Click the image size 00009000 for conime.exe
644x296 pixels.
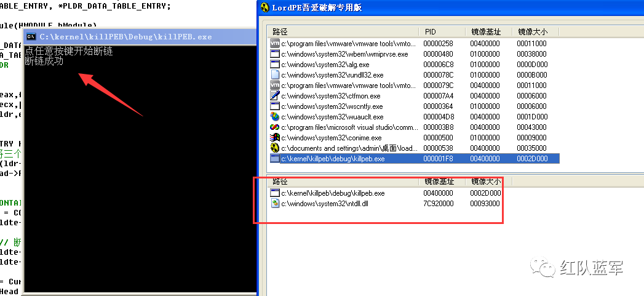pyautogui.click(x=532, y=138)
